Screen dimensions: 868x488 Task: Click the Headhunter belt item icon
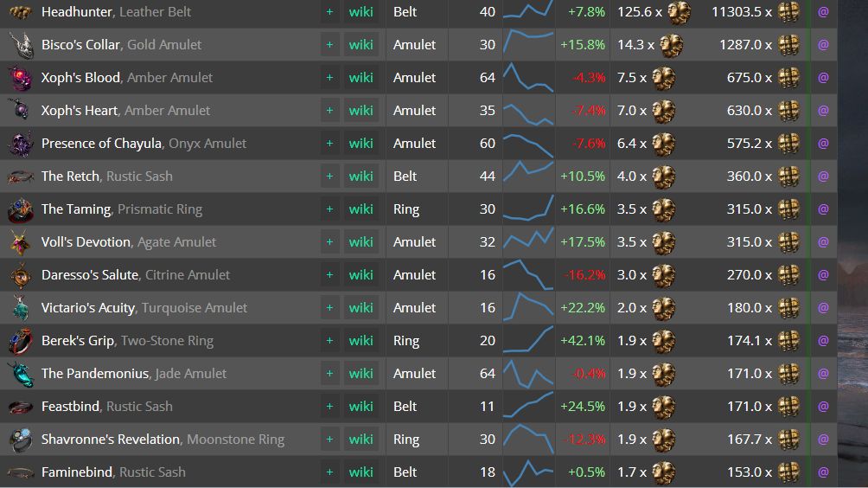point(21,12)
